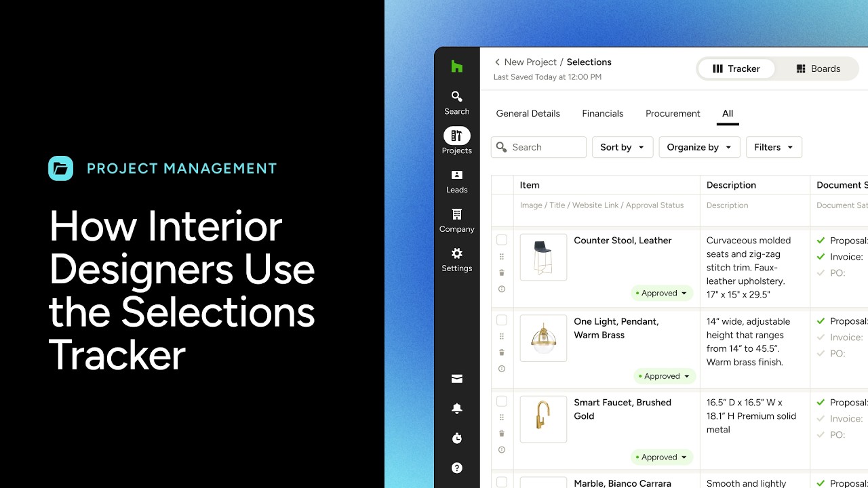Click the Description column header
The height and width of the screenshot is (488, 868).
click(x=731, y=184)
